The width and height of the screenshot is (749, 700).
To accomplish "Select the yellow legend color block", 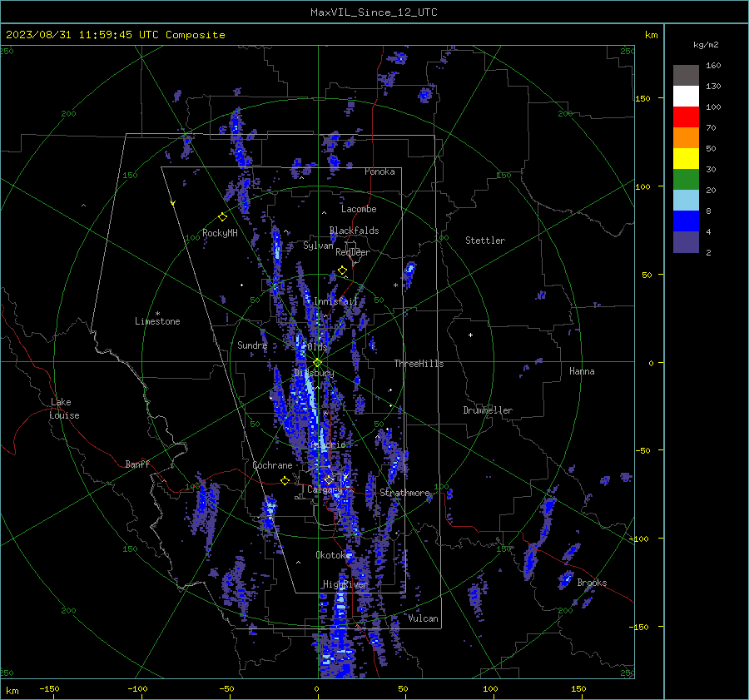I will coord(686,159).
